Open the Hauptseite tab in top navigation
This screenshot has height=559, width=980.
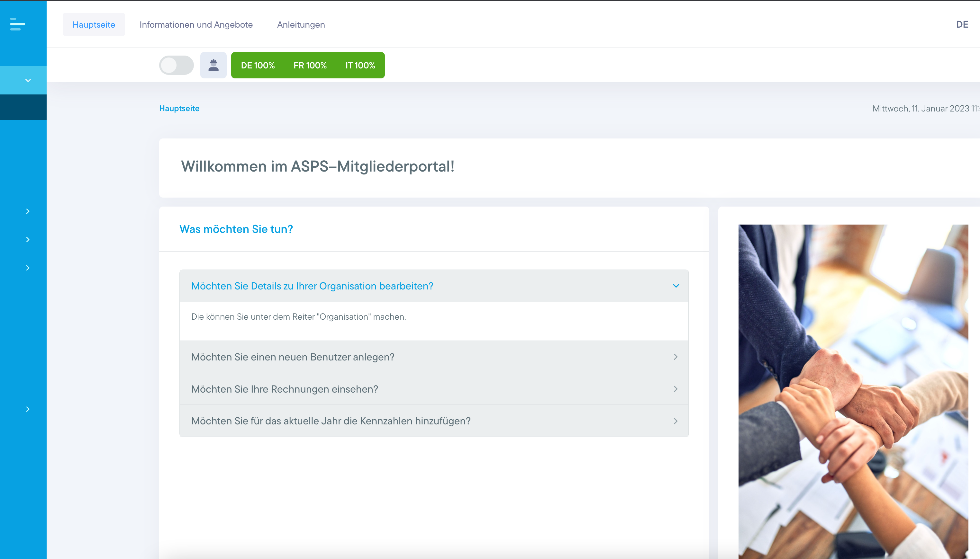[x=94, y=24]
